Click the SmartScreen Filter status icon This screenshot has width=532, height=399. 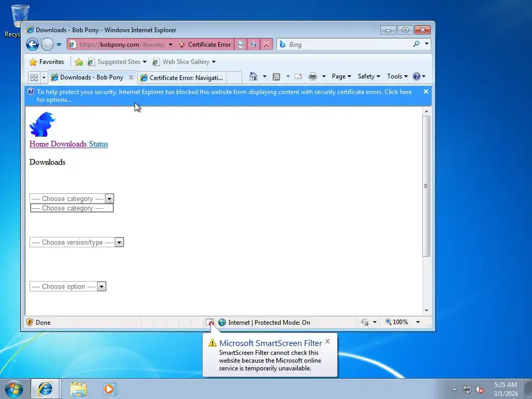(x=210, y=322)
